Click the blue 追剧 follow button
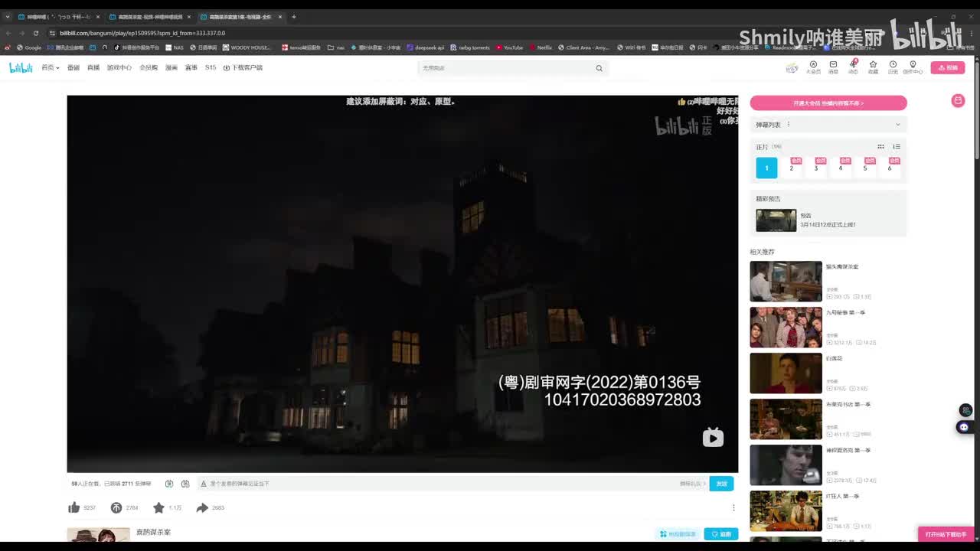 point(721,534)
